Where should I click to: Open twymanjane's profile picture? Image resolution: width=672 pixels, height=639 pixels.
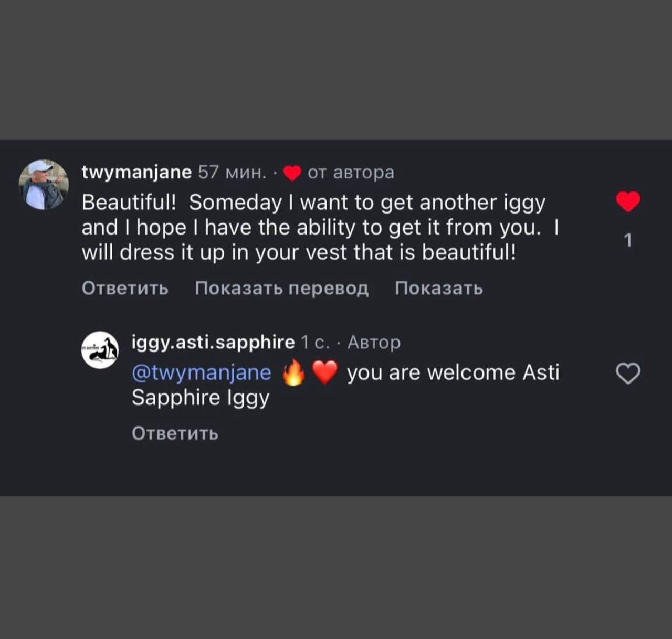pos(44,185)
